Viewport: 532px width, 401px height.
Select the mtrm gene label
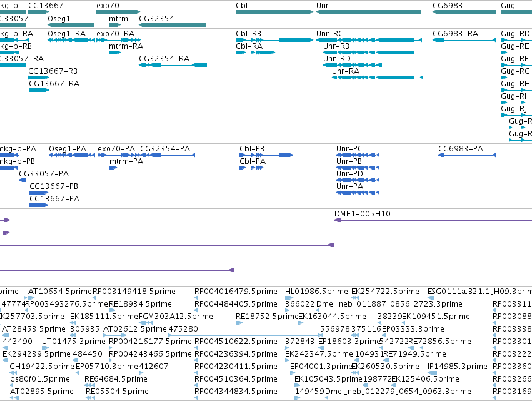pyautogui.click(x=118, y=18)
